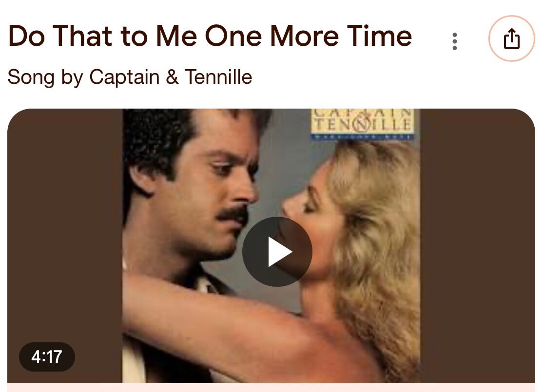Image resolution: width=543 pixels, height=392 pixels.
Task: Open the album cover video thumbnail
Action: (x=271, y=245)
